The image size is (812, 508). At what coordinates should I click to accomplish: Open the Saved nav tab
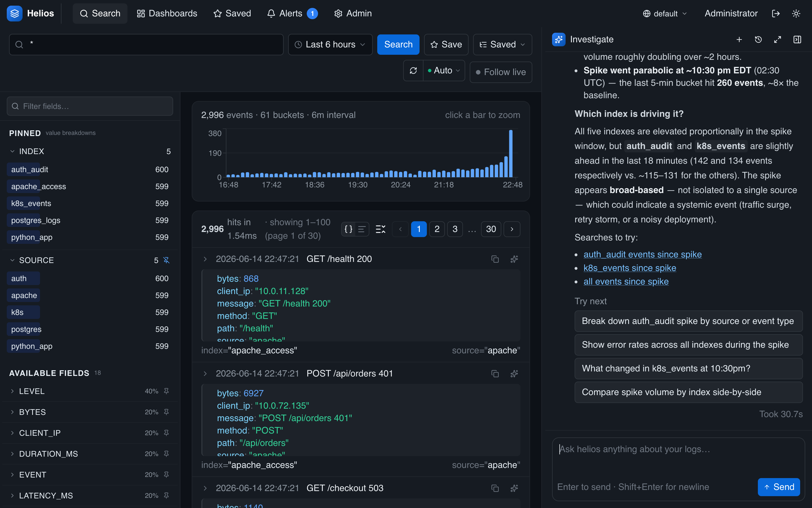point(232,14)
